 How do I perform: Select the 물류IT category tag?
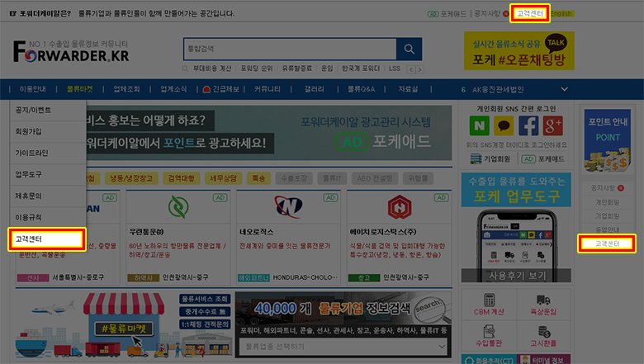point(332,178)
